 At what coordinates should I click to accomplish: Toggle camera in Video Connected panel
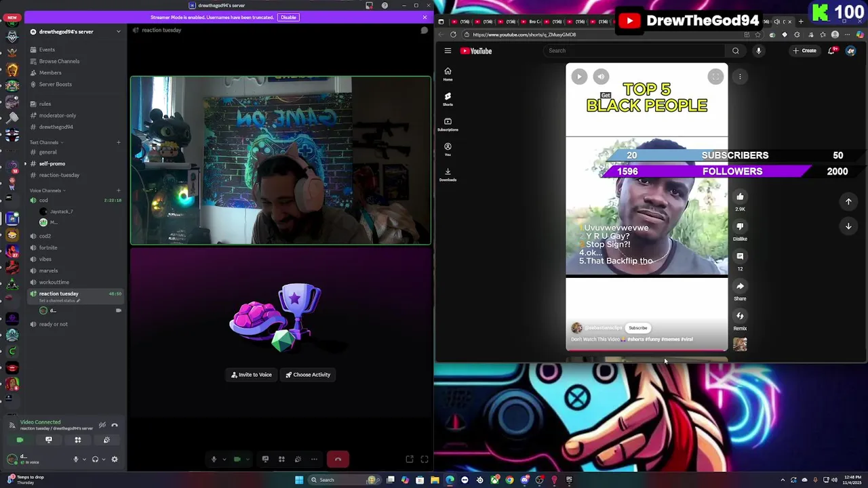20,440
